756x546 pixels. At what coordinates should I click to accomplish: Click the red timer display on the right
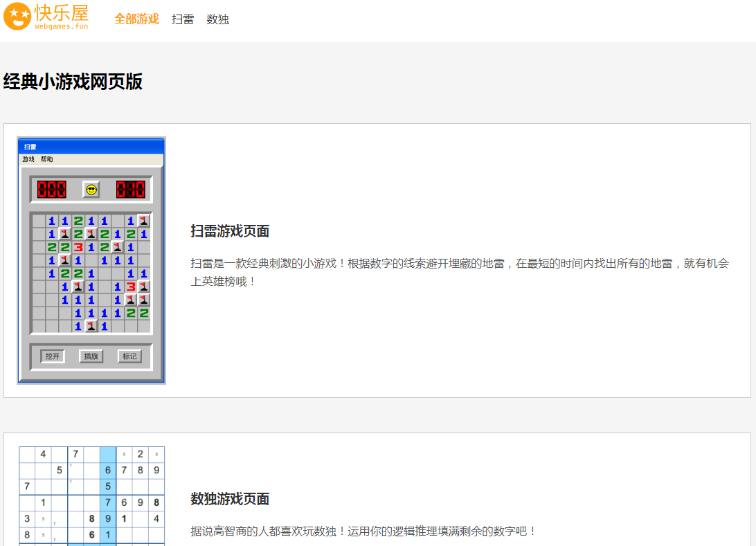[x=130, y=190]
